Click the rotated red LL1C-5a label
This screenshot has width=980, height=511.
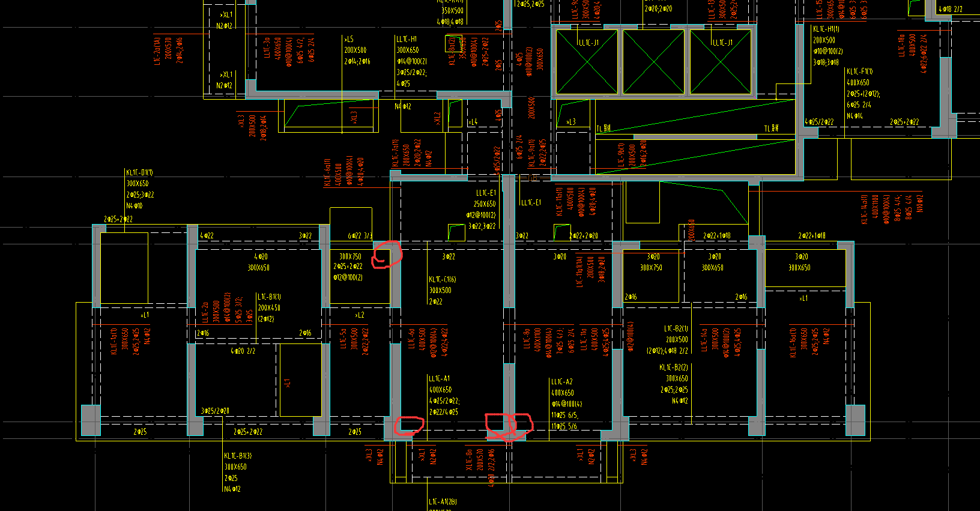(343, 338)
